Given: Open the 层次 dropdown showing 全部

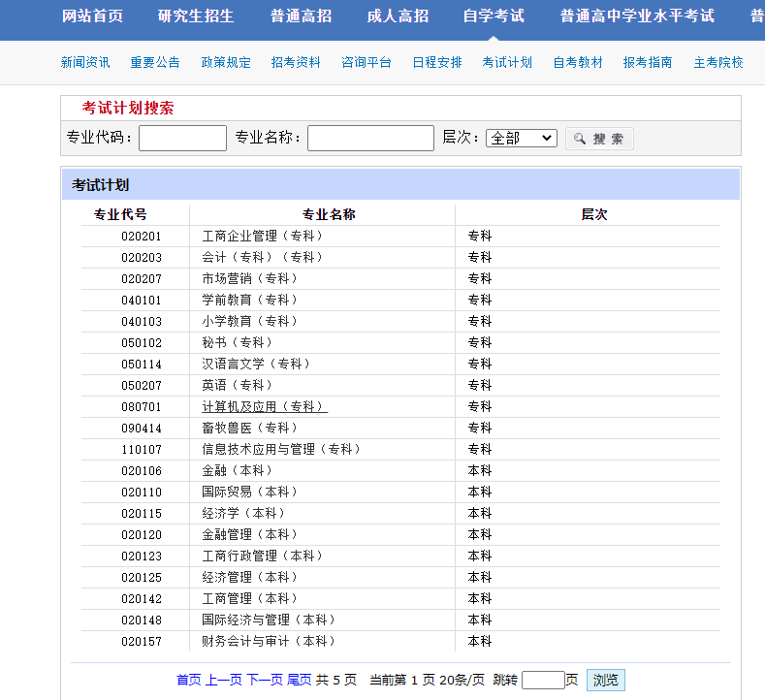Looking at the screenshot, I should click(521, 138).
